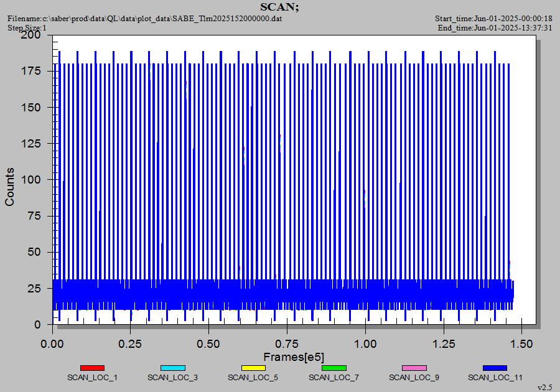Click the 0.25 x-axis tick label

pyautogui.click(x=131, y=344)
